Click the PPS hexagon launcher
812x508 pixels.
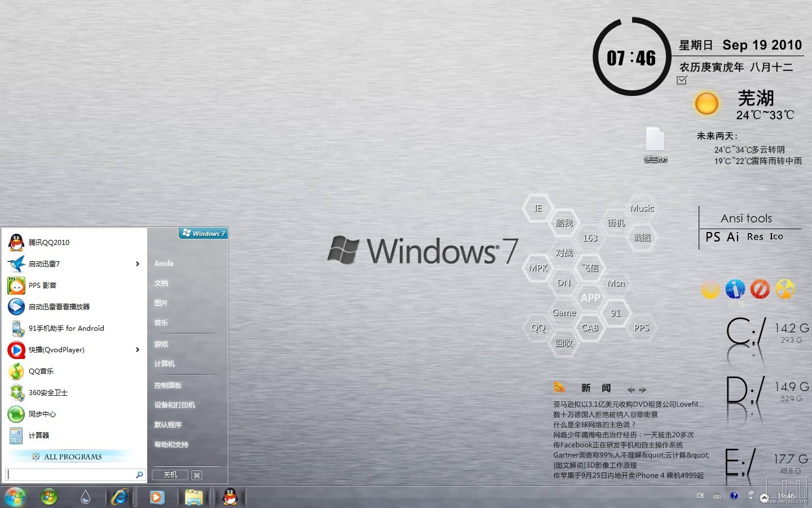[642, 328]
